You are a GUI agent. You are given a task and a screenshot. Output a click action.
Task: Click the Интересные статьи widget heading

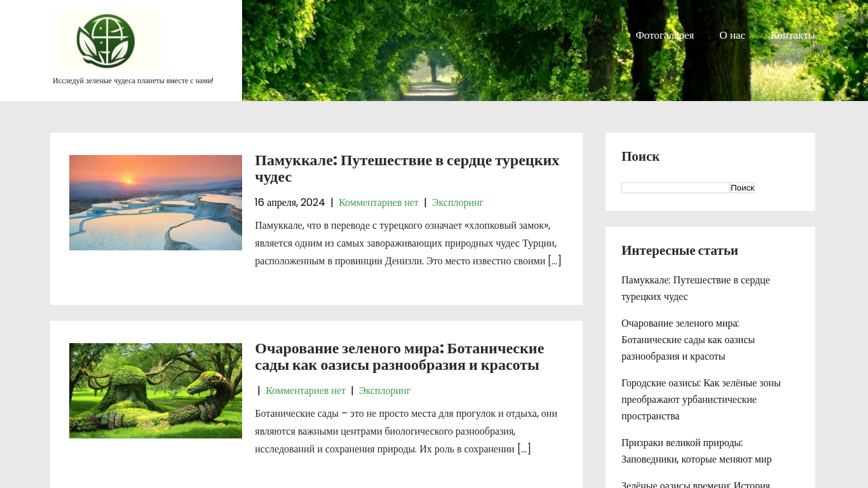(680, 250)
